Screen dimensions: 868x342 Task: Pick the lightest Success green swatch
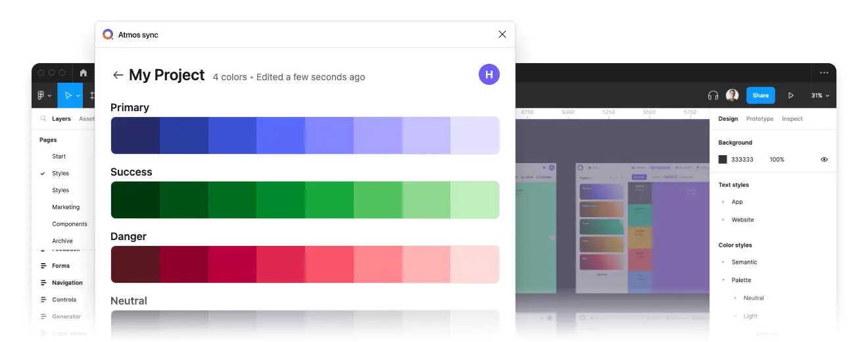tap(475, 200)
